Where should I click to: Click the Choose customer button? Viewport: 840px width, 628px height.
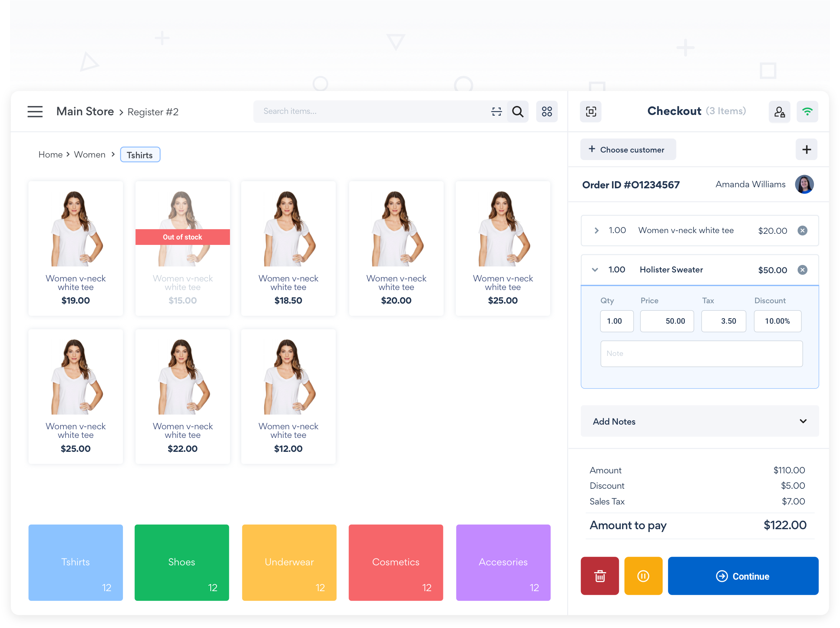click(x=628, y=150)
